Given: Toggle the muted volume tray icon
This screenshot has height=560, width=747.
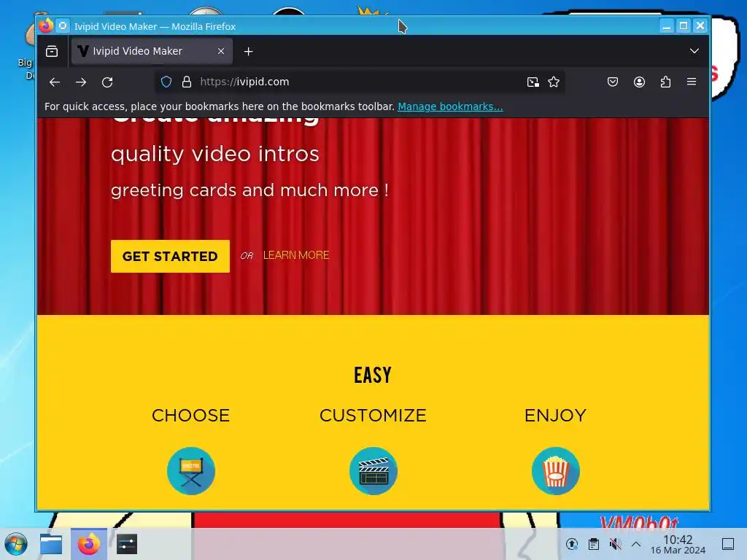Looking at the screenshot, I should pos(615,544).
